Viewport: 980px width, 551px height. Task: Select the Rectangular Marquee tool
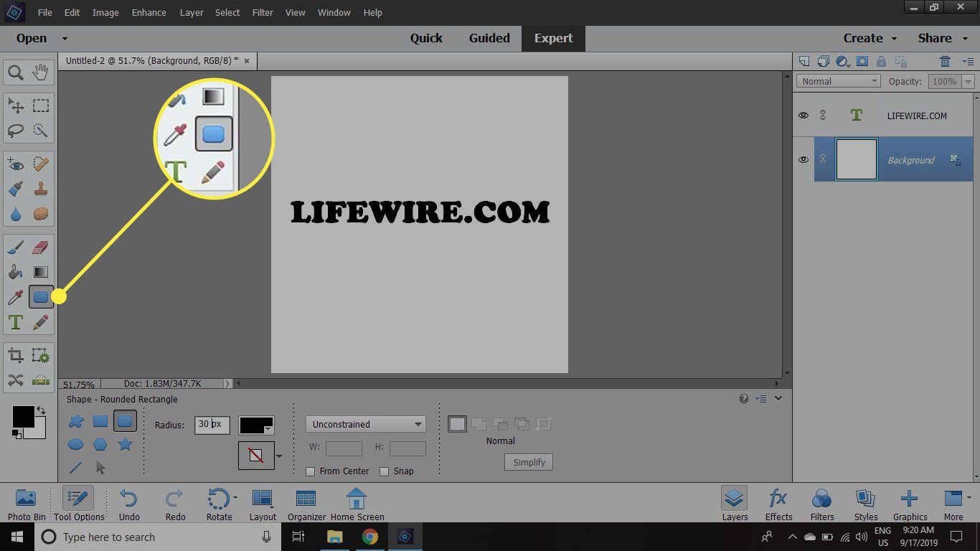pos(41,106)
